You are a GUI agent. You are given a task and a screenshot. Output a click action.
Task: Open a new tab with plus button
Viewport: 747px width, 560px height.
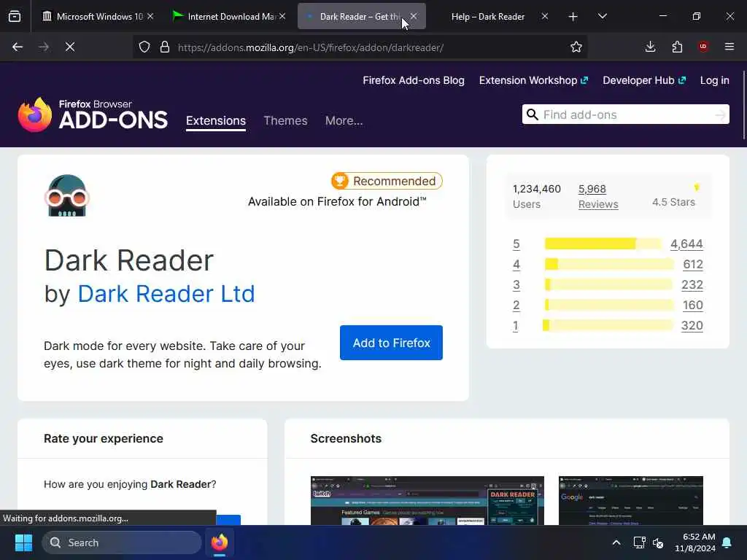573,17
